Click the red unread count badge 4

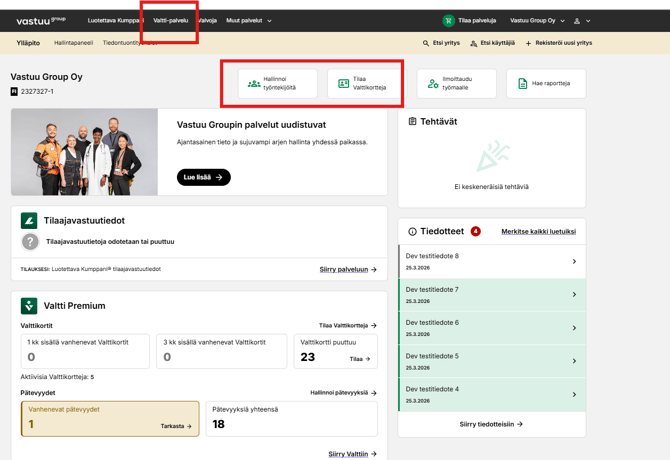click(x=476, y=231)
